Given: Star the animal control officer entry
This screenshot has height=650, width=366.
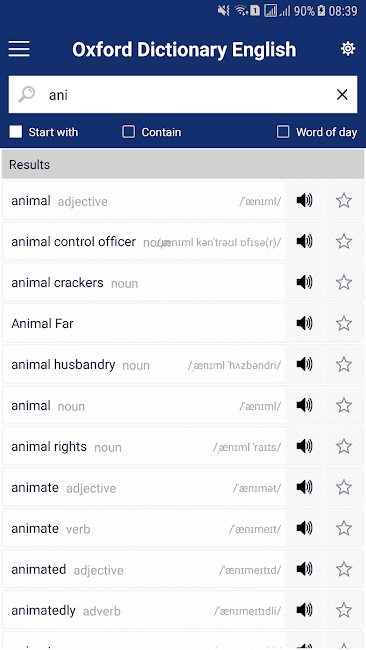Looking at the screenshot, I should (344, 241).
